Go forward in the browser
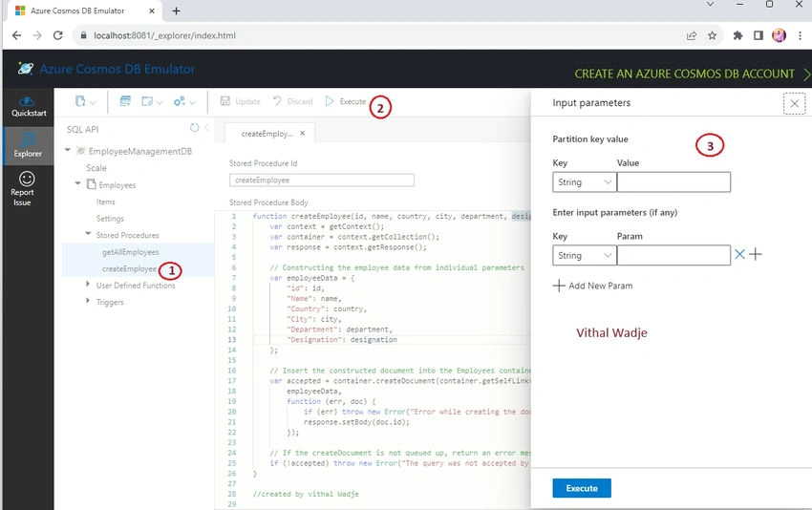The width and height of the screenshot is (812, 510). [37, 35]
